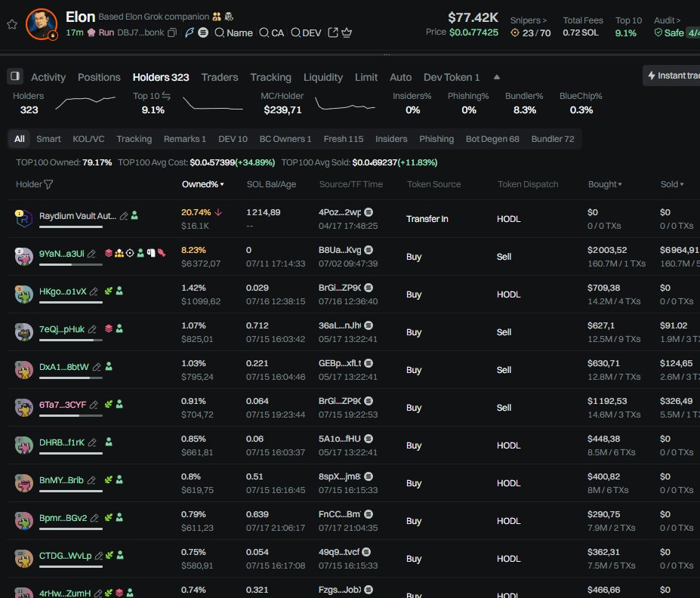This screenshot has width=700, height=598.
Task: Edit remark for Bpmr...BGv2 holder
Action: coord(94,519)
